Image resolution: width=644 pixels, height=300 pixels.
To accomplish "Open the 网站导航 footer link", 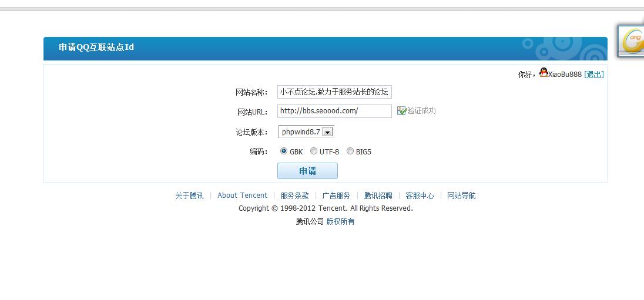I will click(x=461, y=195).
